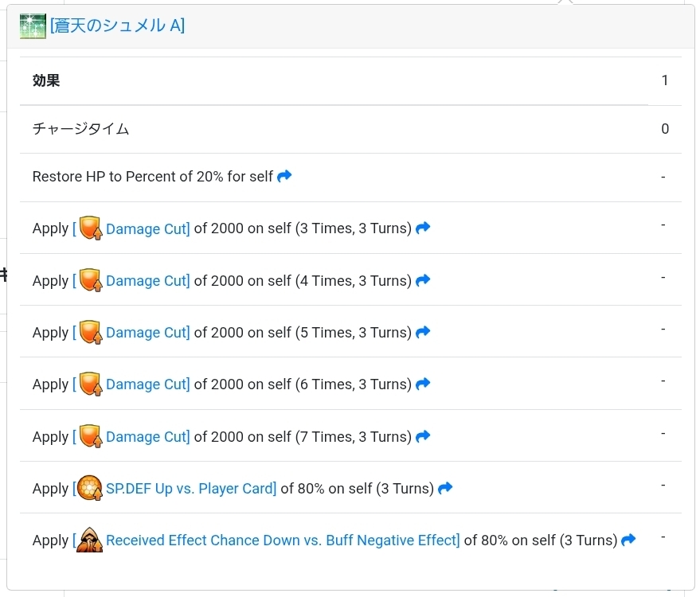Click share arrow in Damage Cut 5 Times row
The height and width of the screenshot is (597, 700).
[x=423, y=332]
